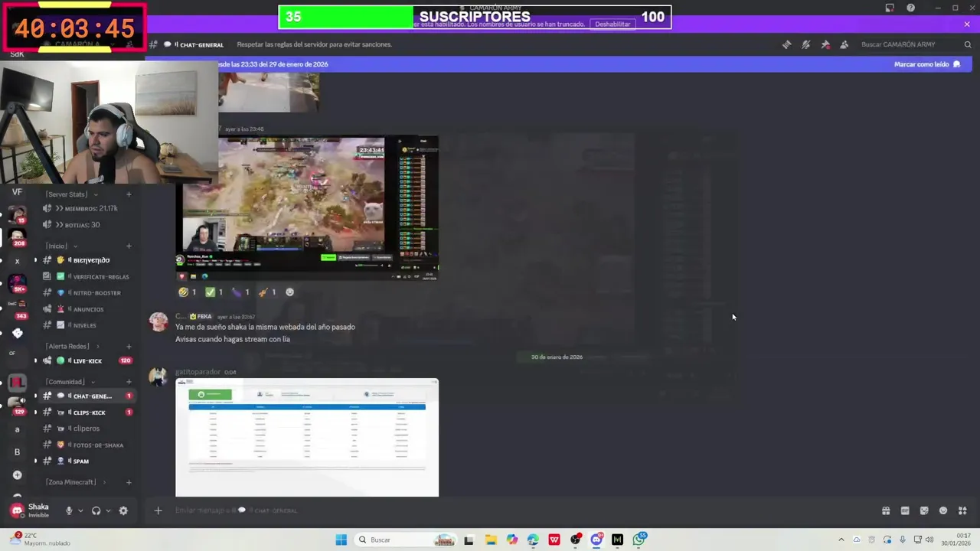Viewport: 980px width, 551px height.
Task: Add reaction smiley under the image
Action: click(x=289, y=292)
